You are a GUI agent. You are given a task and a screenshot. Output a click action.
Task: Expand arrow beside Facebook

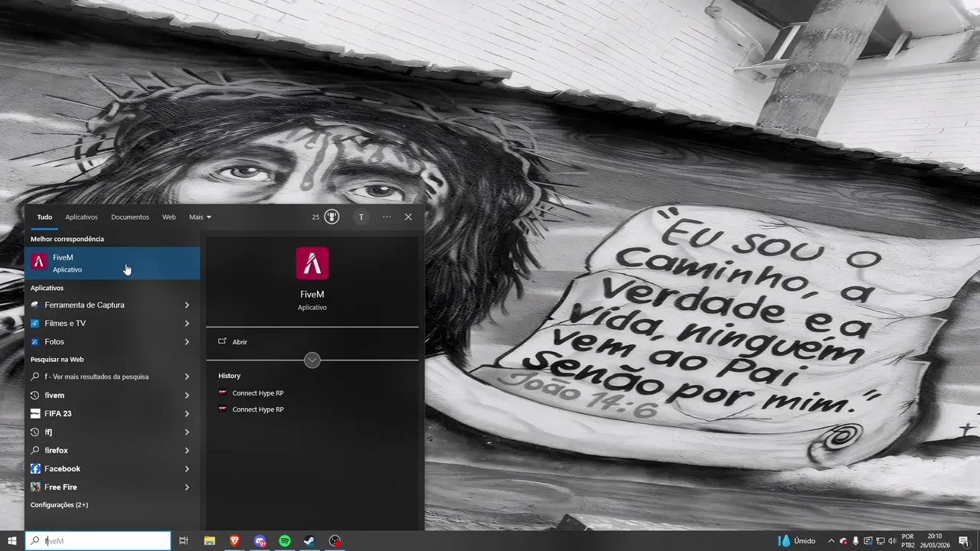[187, 468]
